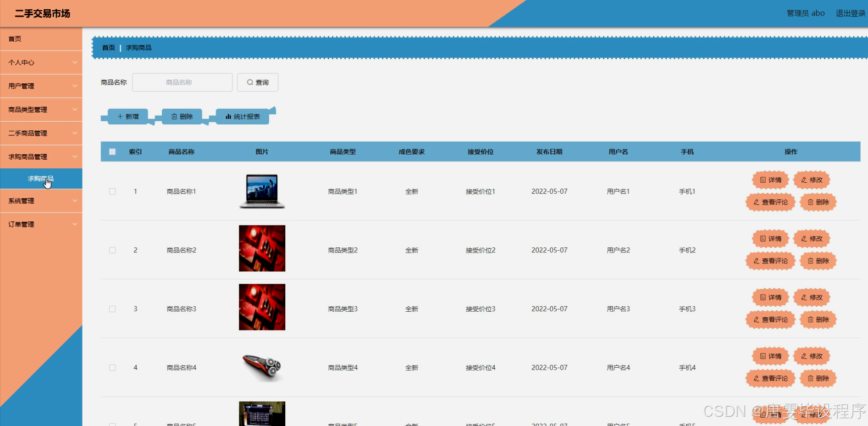Click the toolbar 删除 button above the table

182,117
